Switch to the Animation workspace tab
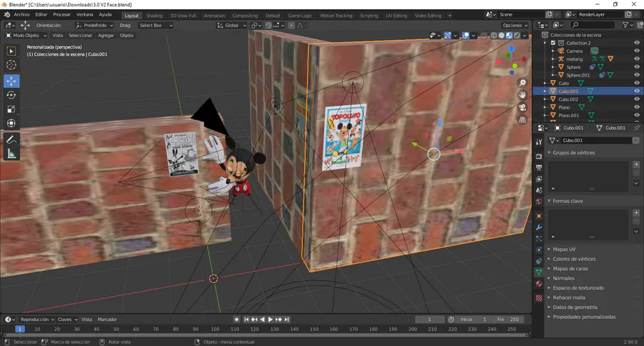This screenshot has height=346, width=644. tap(215, 16)
